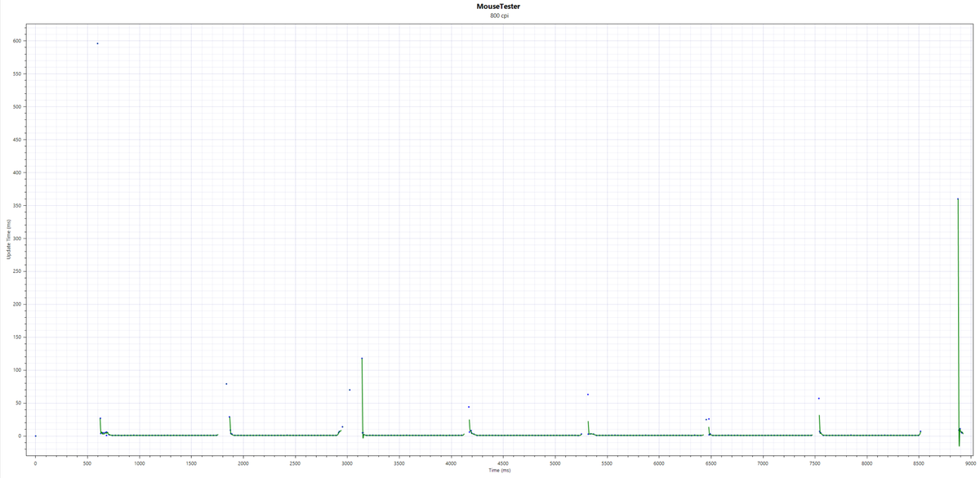
Task: Click the first data point at time 0
Action: click(35, 436)
